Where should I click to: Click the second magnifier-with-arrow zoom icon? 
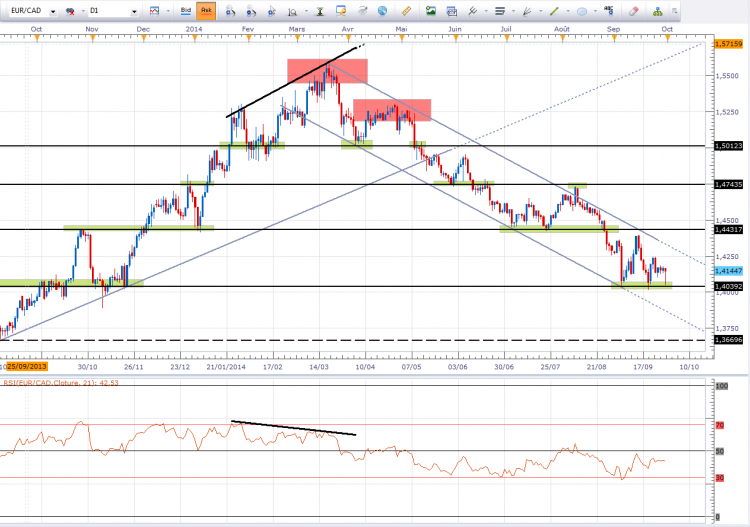point(251,11)
